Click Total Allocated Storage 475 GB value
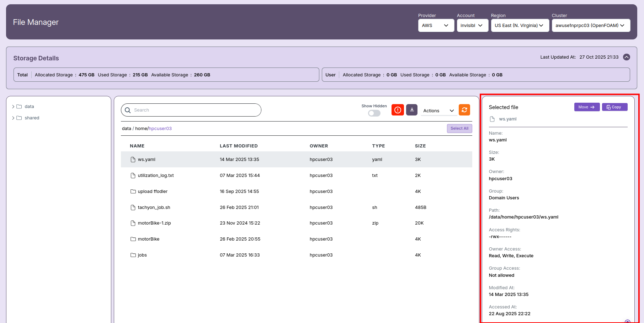The width and height of the screenshot is (644, 323). (x=86, y=75)
